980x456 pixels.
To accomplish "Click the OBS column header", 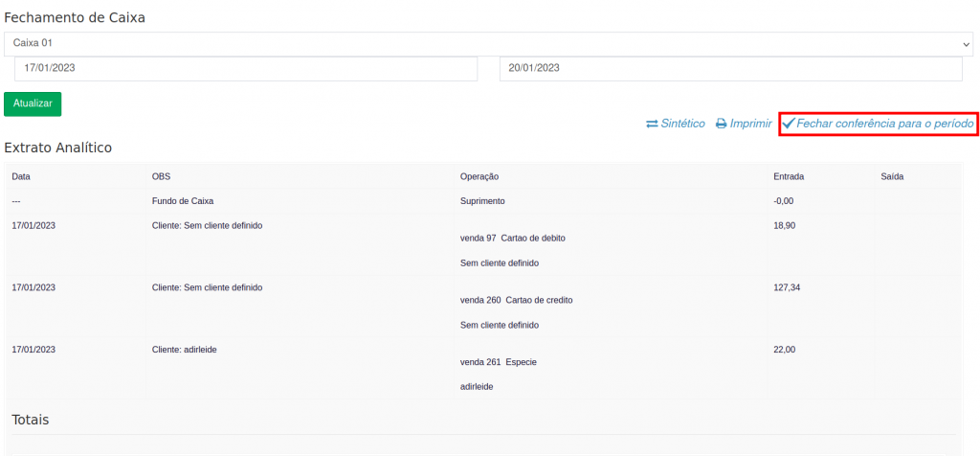I will click(161, 177).
